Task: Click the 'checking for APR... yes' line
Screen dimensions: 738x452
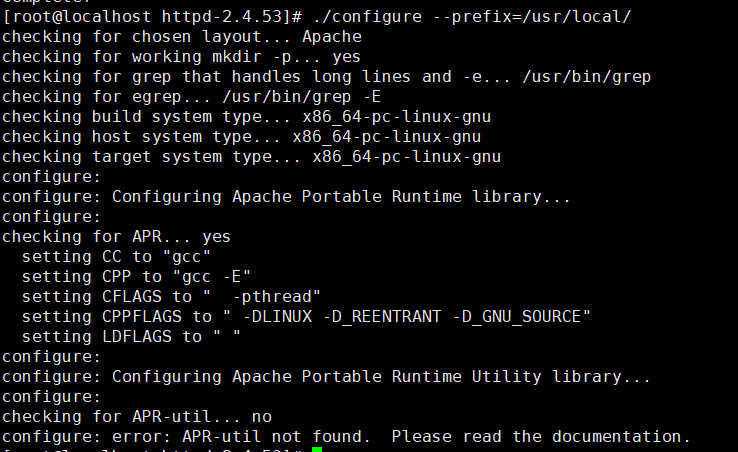Action: click(x=116, y=237)
